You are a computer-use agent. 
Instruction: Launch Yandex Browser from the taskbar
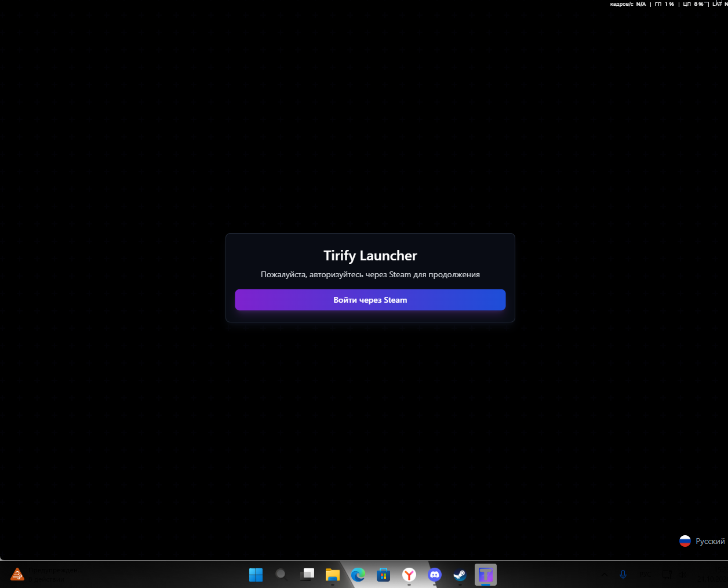tap(409, 575)
